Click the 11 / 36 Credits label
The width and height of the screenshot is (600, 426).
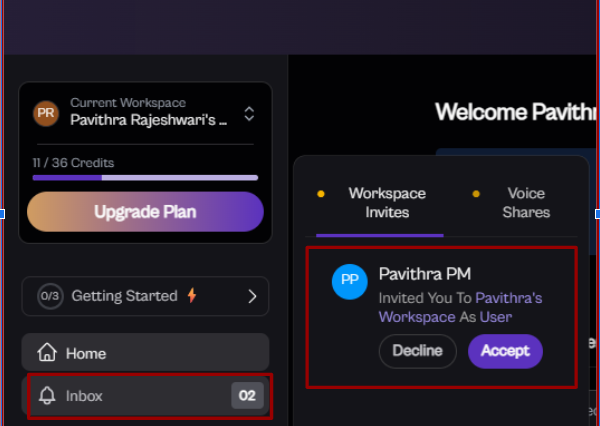click(73, 162)
